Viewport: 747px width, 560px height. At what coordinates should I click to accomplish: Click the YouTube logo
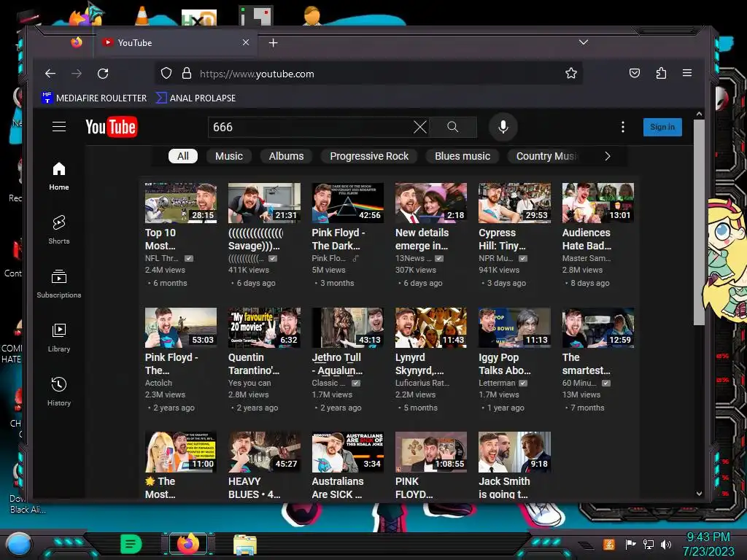click(111, 127)
